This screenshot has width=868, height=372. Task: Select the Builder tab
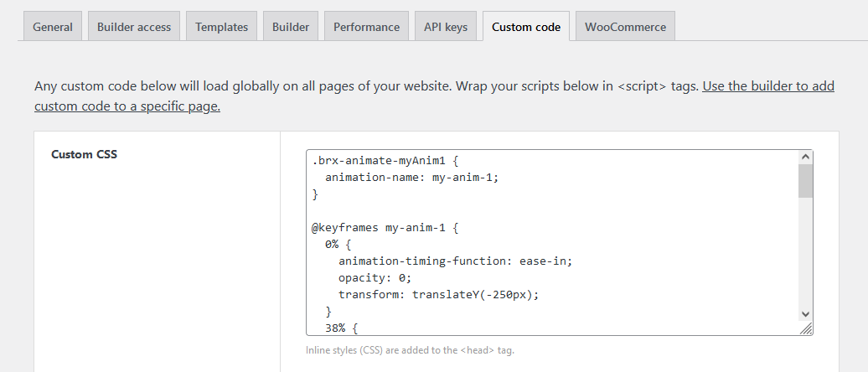point(291,27)
